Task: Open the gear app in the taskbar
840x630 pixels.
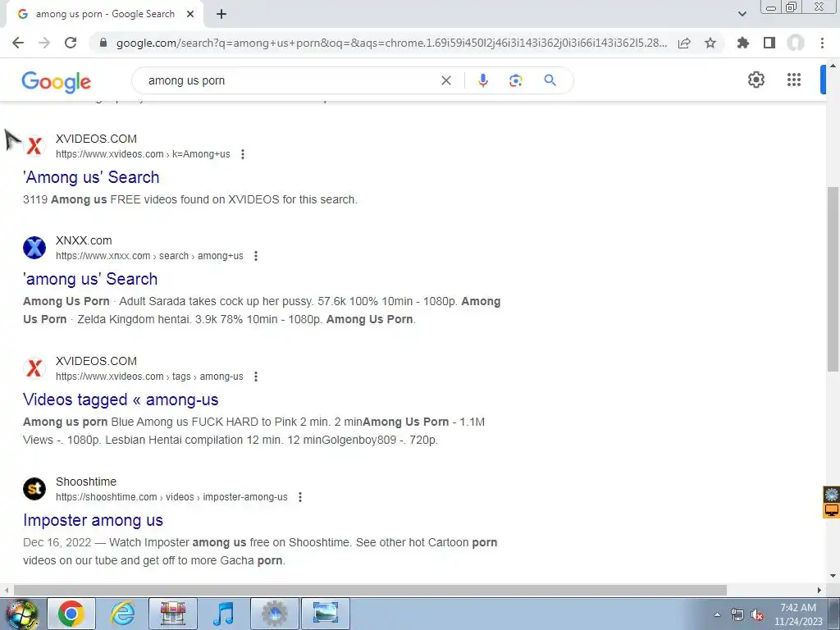Action: pyautogui.click(x=275, y=614)
